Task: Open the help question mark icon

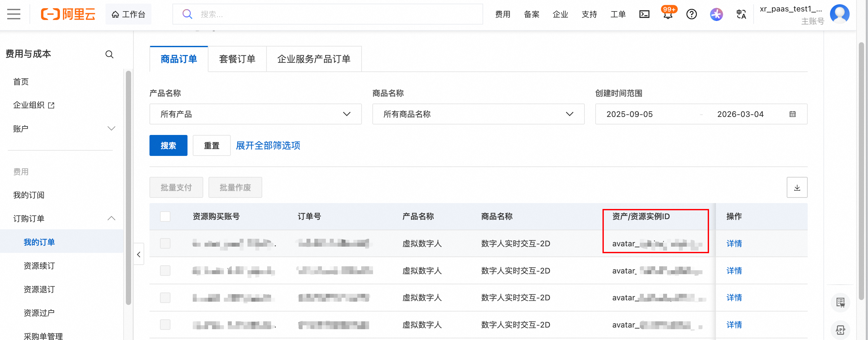Action: pos(691,14)
